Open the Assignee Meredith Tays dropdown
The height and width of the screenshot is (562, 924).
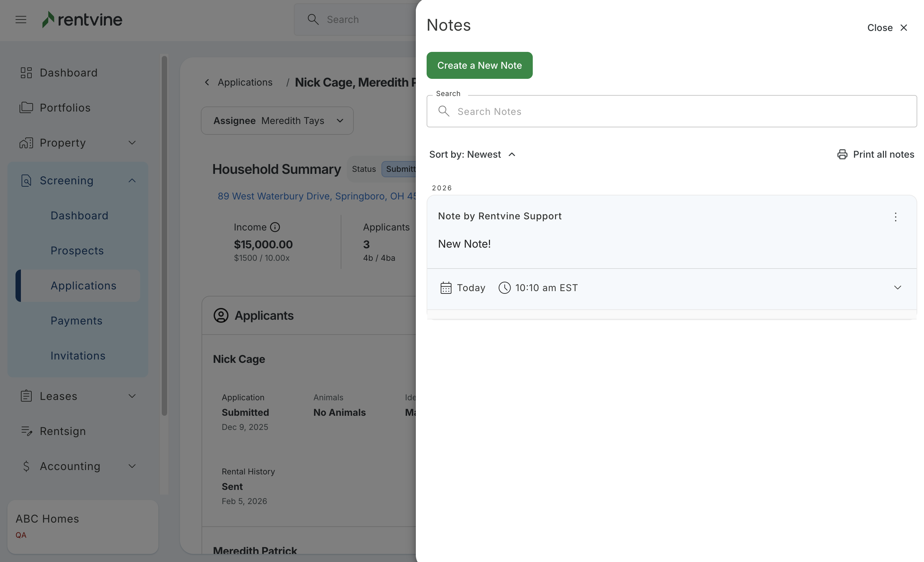[x=277, y=121]
